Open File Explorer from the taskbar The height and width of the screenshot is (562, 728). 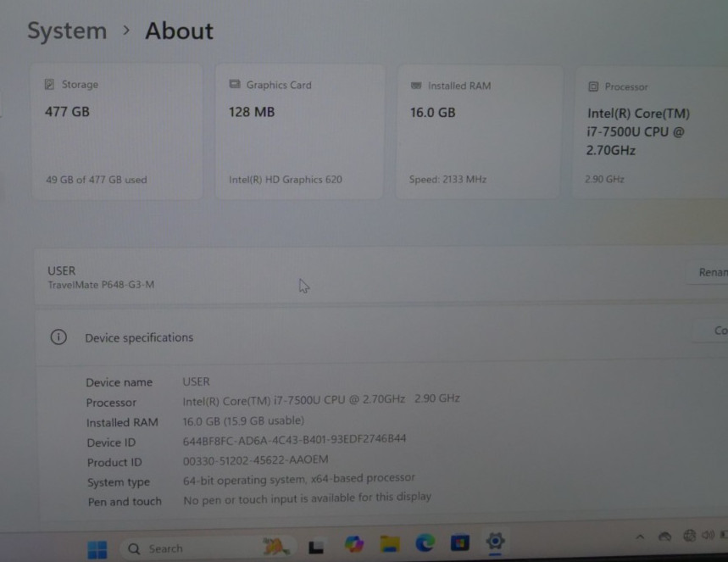tap(390, 543)
